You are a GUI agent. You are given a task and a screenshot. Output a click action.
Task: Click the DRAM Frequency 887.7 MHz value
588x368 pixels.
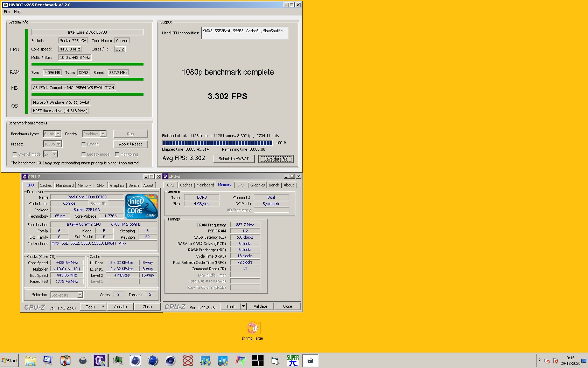[245, 225]
